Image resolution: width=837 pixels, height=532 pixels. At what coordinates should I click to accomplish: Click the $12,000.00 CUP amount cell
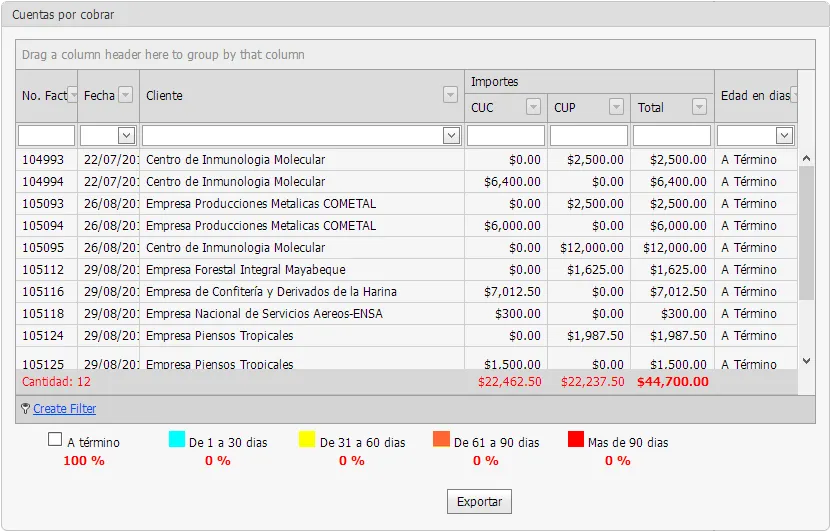(x=591, y=248)
